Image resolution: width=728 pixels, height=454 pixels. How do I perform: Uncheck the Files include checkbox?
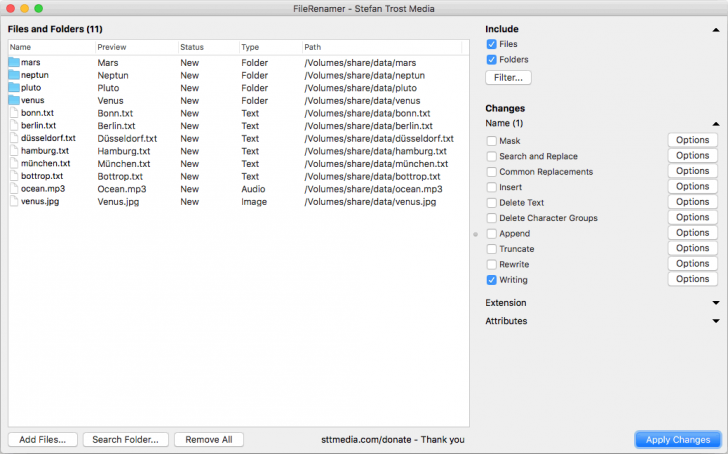491,44
